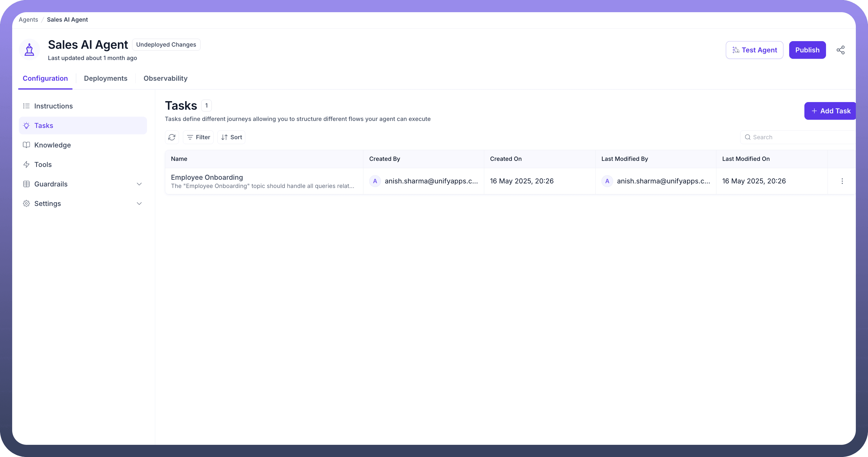The height and width of the screenshot is (457, 868).
Task: Switch to the Observability tab
Action: pos(166,79)
